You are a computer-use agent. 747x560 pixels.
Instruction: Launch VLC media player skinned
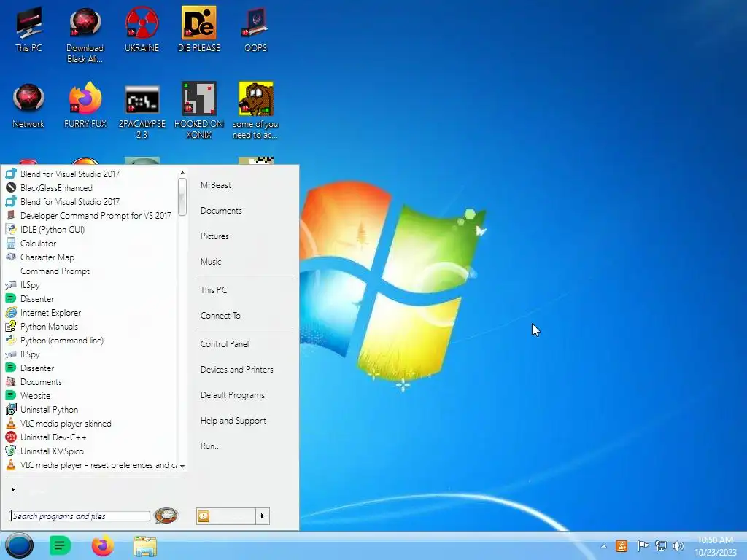pos(66,424)
